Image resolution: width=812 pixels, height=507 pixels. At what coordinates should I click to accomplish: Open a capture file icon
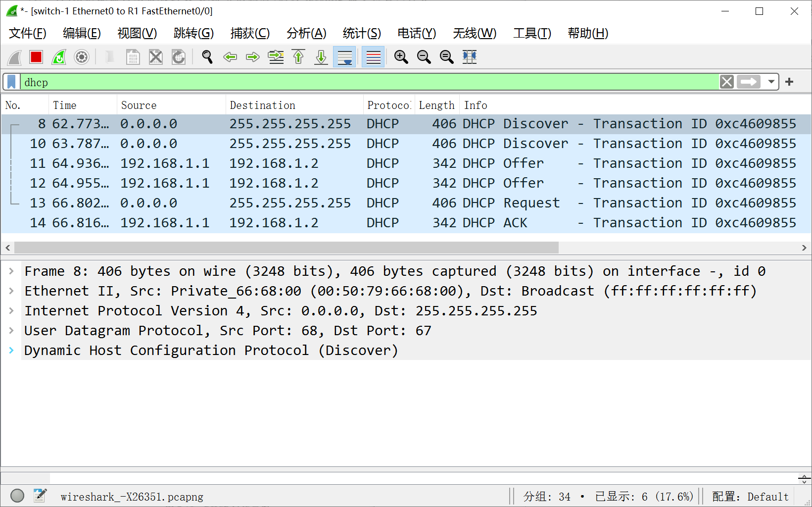110,57
